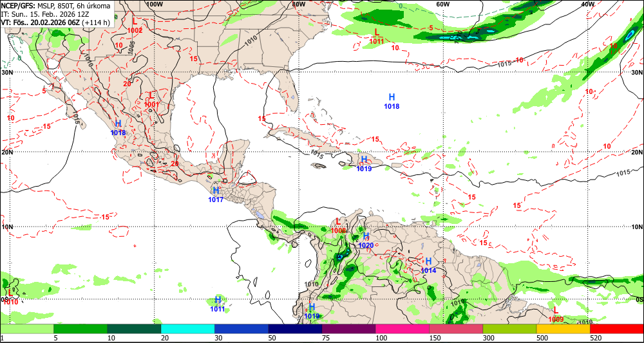Click the H 1019 high near Ecuador

pos(312,311)
